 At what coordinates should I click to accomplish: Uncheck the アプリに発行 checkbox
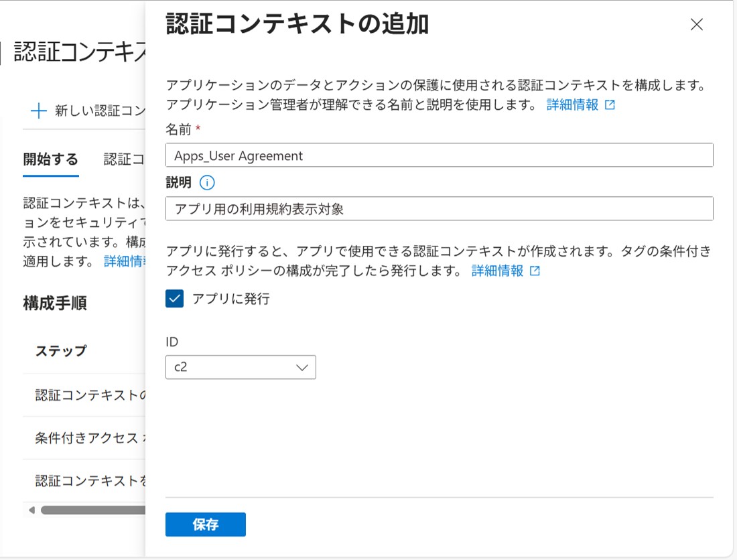coord(174,299)
